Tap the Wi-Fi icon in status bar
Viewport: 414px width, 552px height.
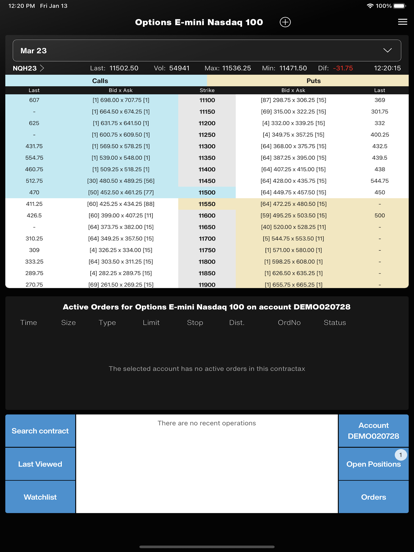(x=370, y=6)
